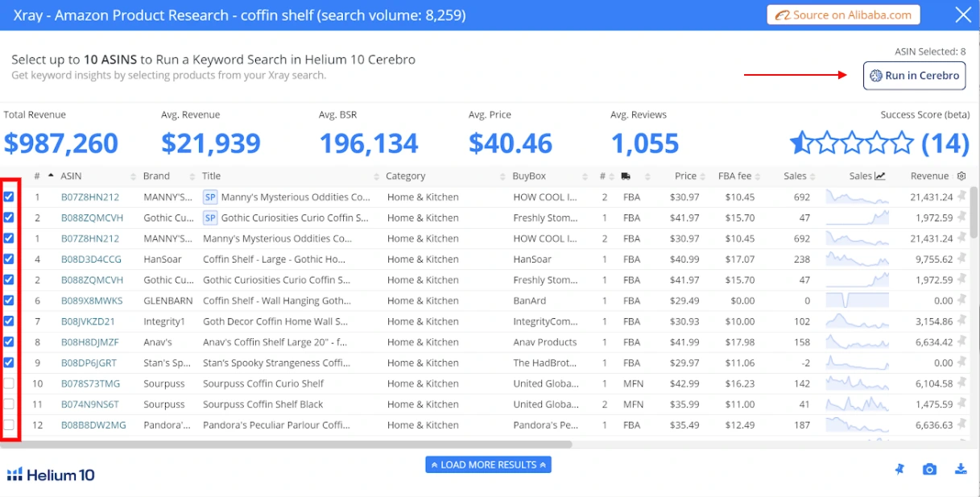Sort by the Revenue column header
Screen dimensions: 980x497
[x=929, y=176]
